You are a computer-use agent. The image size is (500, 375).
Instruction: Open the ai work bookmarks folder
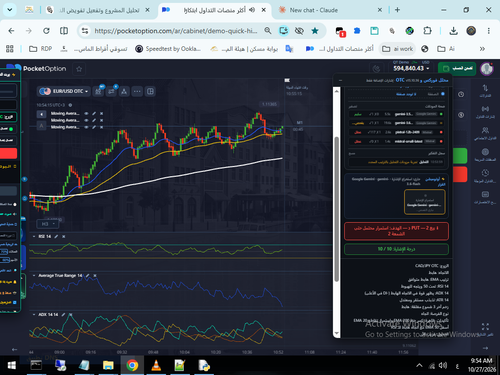click(x=398, y=49)
